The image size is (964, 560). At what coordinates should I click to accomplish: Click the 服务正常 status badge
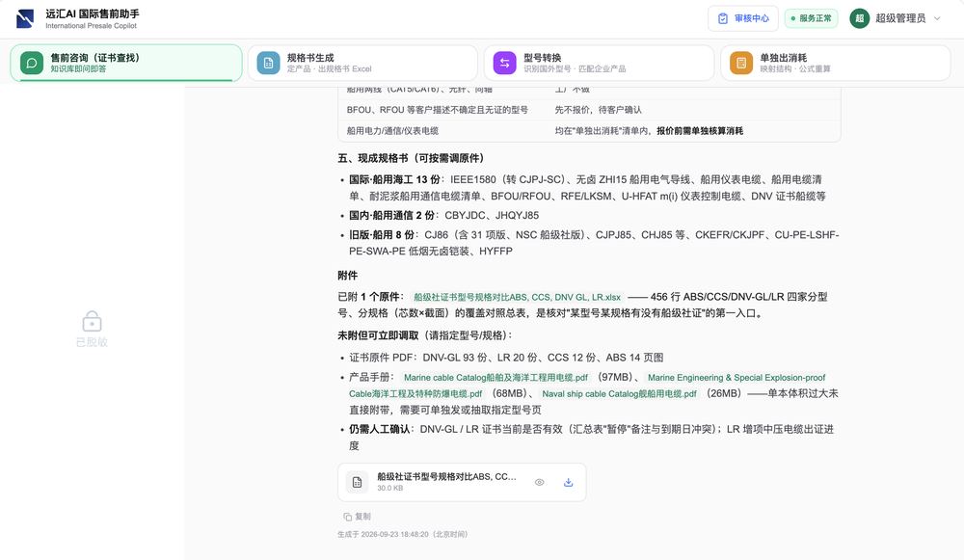coord(812,18)
